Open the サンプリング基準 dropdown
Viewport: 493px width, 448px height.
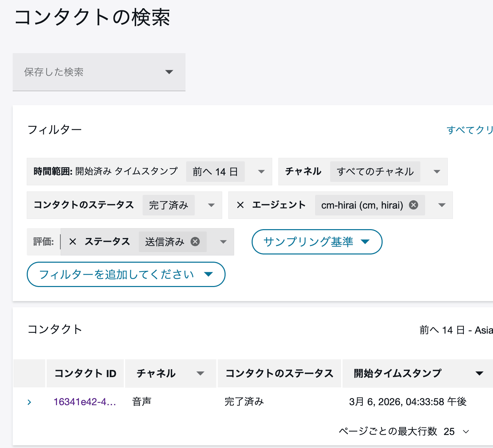click(x=316, y=242)
